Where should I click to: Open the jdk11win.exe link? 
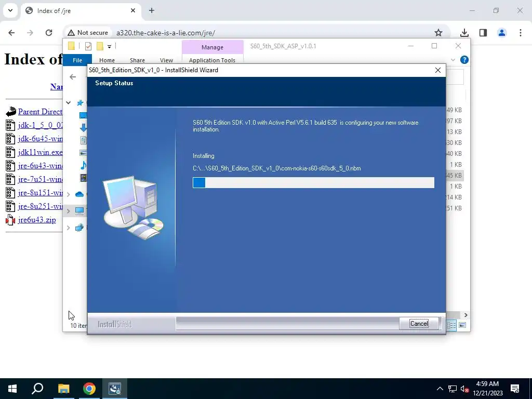tap(40, 152)
